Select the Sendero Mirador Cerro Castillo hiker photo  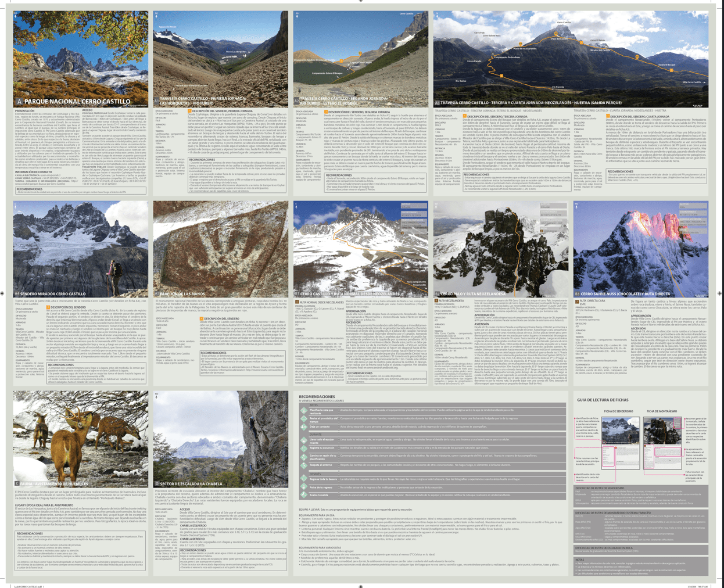(80, 249)
